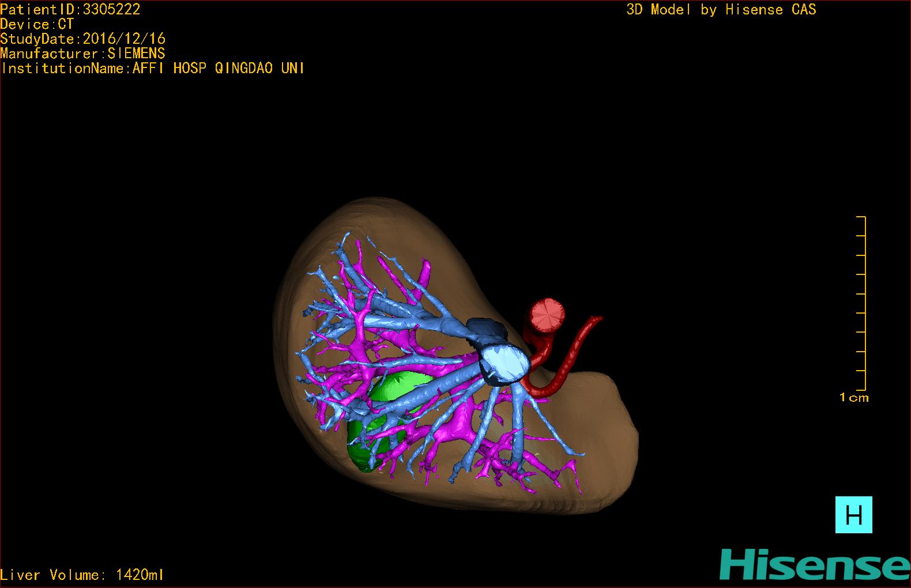The width and height of the screenshot is (911, 588).
Task: Select the dark blue vessel segment near hilum
Action: (488, 330)
